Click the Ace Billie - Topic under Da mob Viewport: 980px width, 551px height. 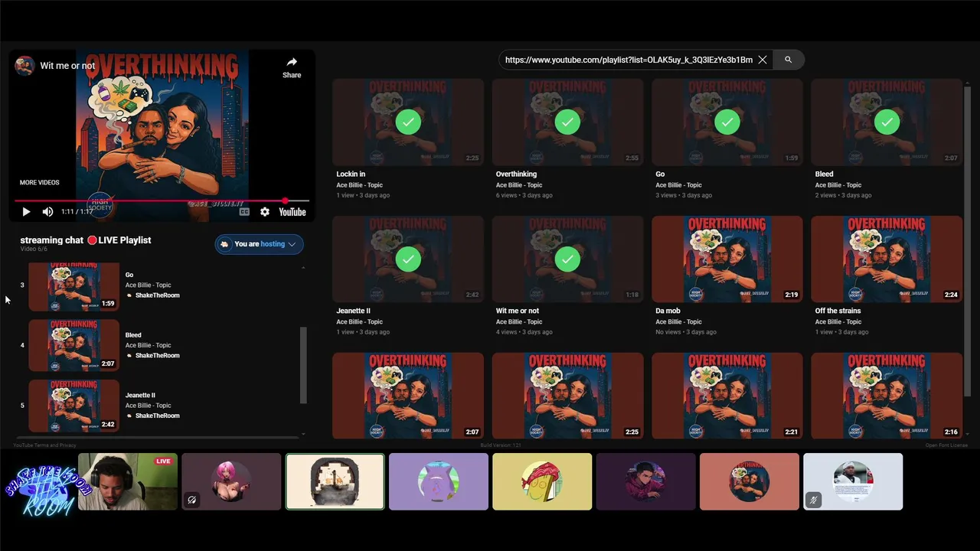[x=678, y=321]
